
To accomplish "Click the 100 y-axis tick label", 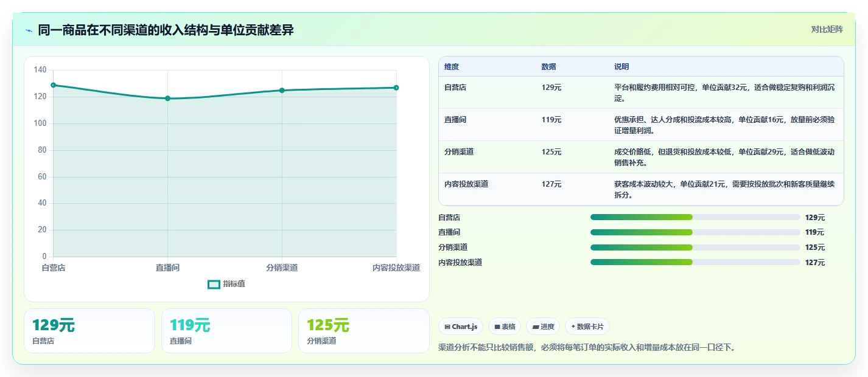I will (x=40, y=123).
